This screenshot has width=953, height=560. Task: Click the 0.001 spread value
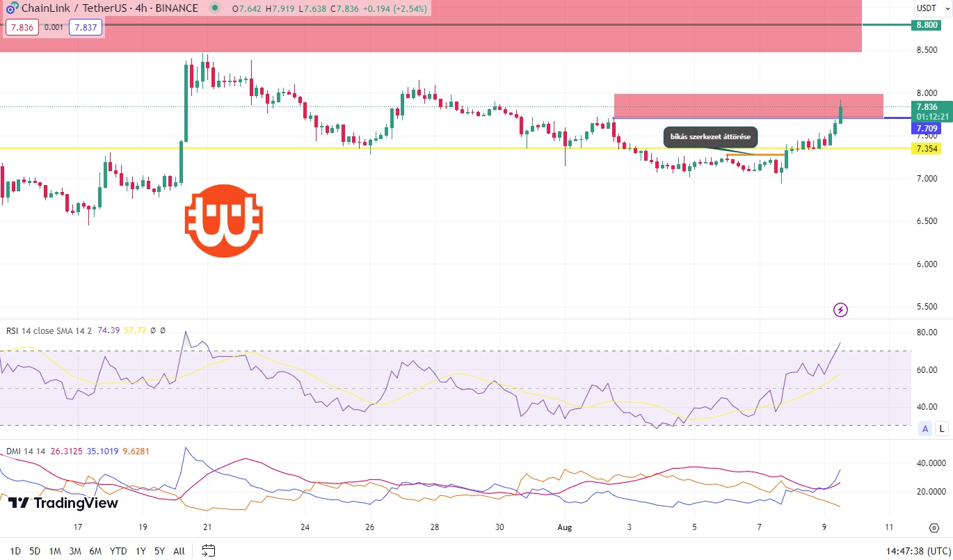point(53,28)
